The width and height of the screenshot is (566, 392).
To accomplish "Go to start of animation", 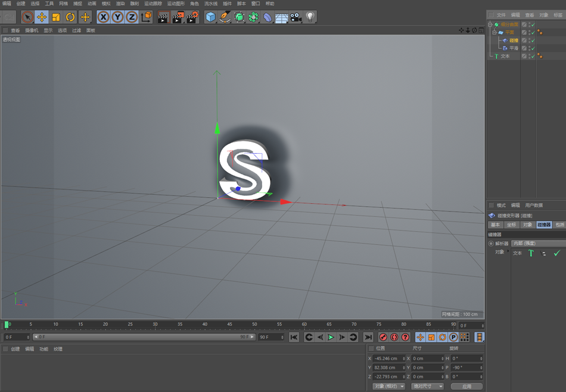I will [294, 337].
